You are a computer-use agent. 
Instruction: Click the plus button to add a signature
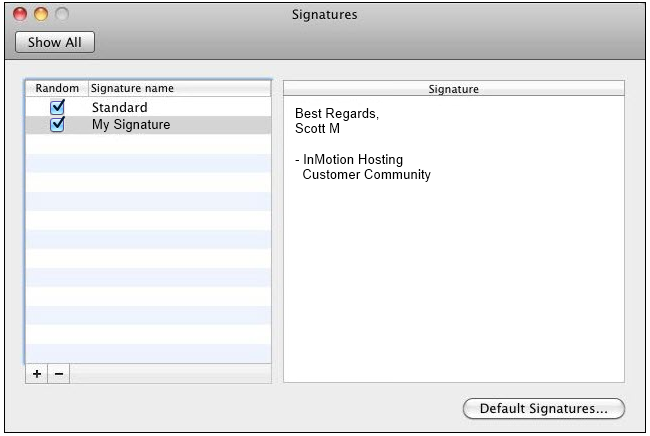37,373
